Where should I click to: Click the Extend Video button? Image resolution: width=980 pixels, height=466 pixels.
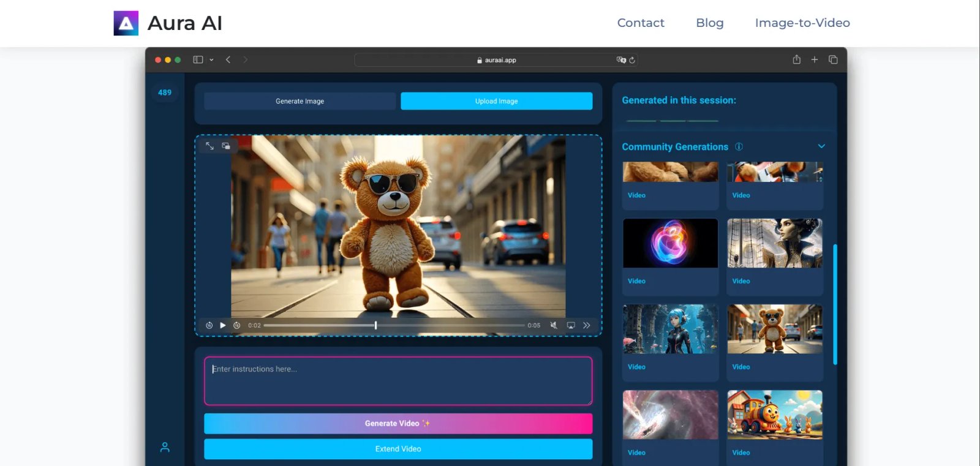click(x=398, y=449)
